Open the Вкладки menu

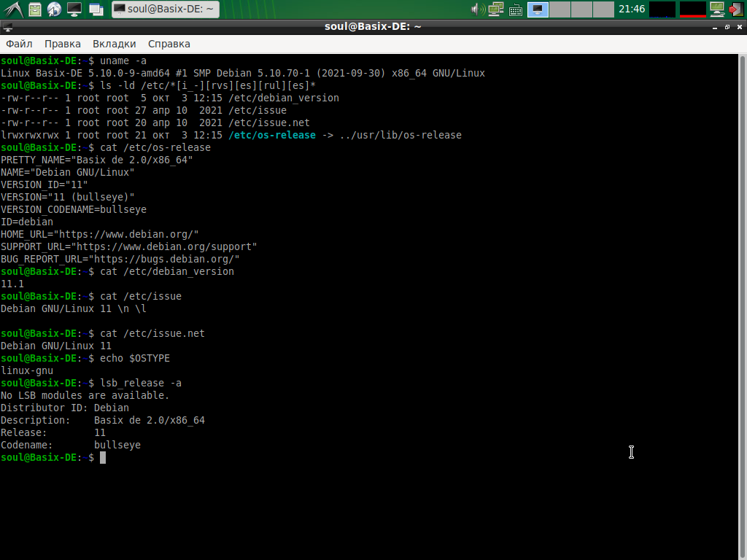click(x=115, y=44)
